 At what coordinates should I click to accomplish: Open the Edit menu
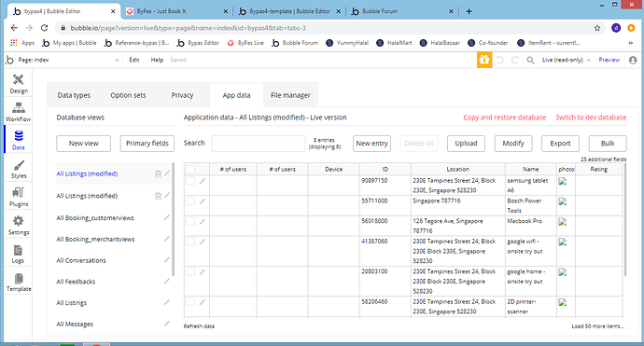[x=134, y=60]
